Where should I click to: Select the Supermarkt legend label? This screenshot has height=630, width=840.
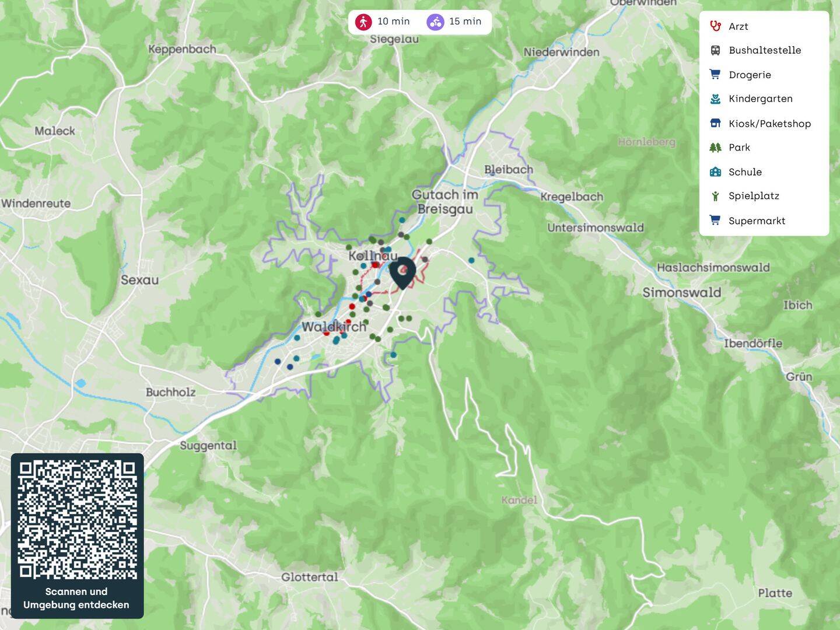757,221
